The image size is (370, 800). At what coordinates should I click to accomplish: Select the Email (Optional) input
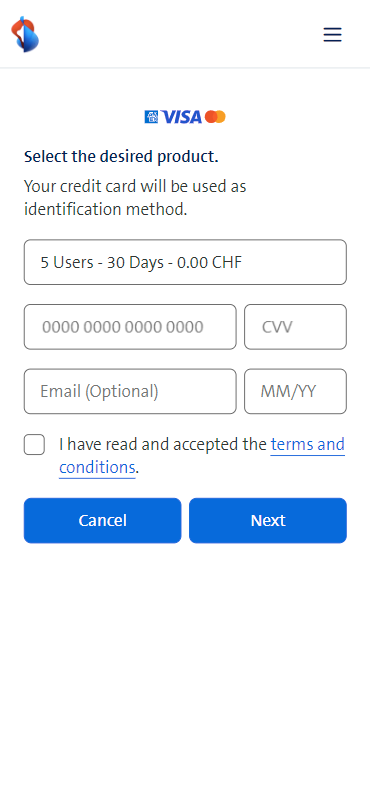[130, 391]
